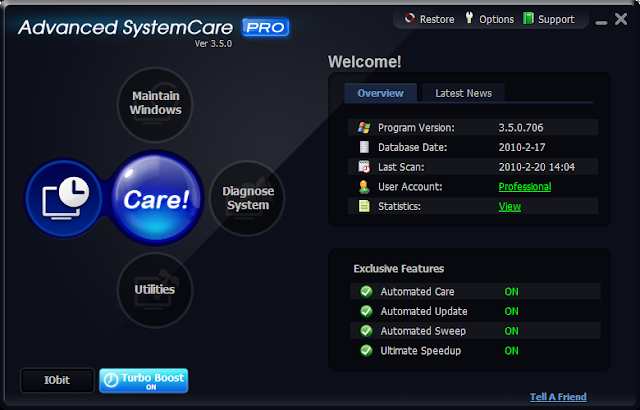Image resolution: width=640 pixels, height=410 pixels.
Task: Click the PRO badge in title
Action: [266, 27]
